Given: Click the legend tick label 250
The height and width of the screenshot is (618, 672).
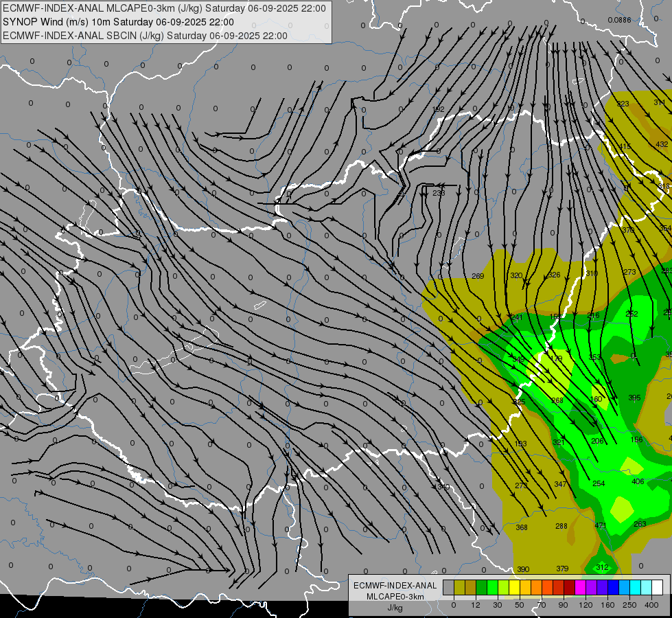Looking at the screenshot, I should pos(629,605).
